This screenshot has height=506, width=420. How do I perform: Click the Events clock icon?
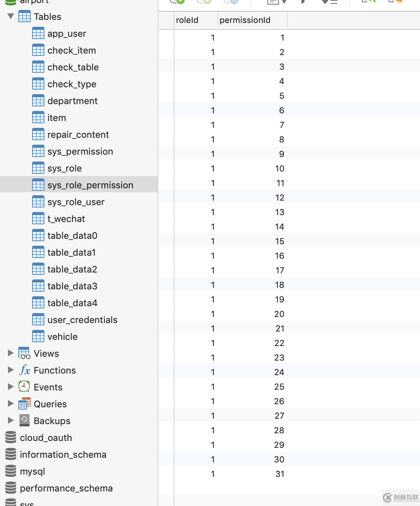24,387
